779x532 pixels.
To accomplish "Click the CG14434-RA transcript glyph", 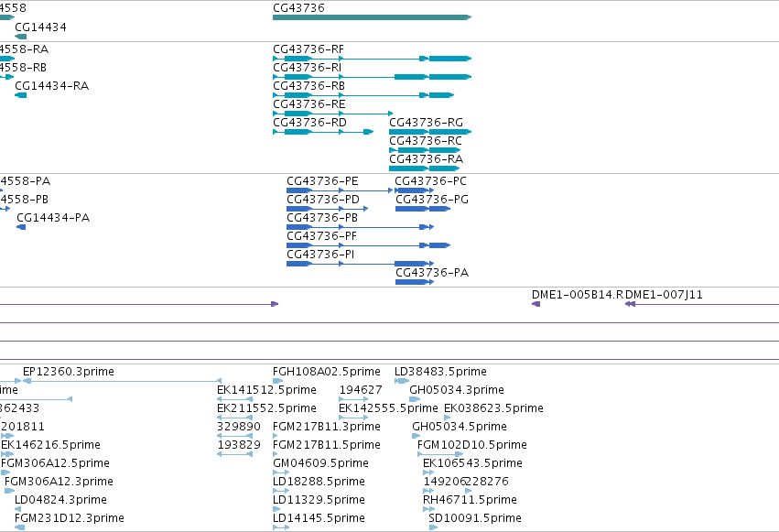I will (x=20, y=95).
